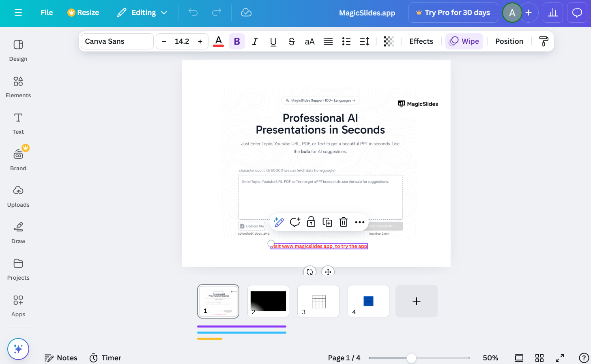Select slide 1 thumbnail
This screenshot has height=364, width=591.
[x=218, y=301]
